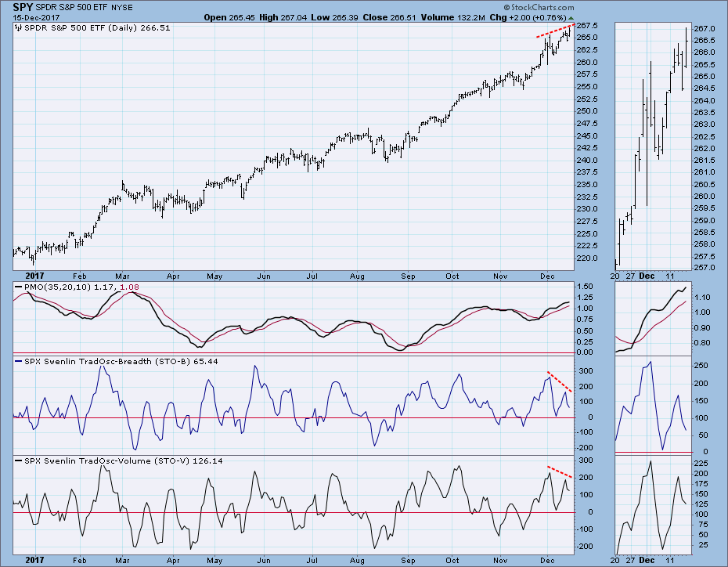Click 'Nov' label under the STO-V panel
Viewport: 728px width, 567px height.
(x=500, y=561)
